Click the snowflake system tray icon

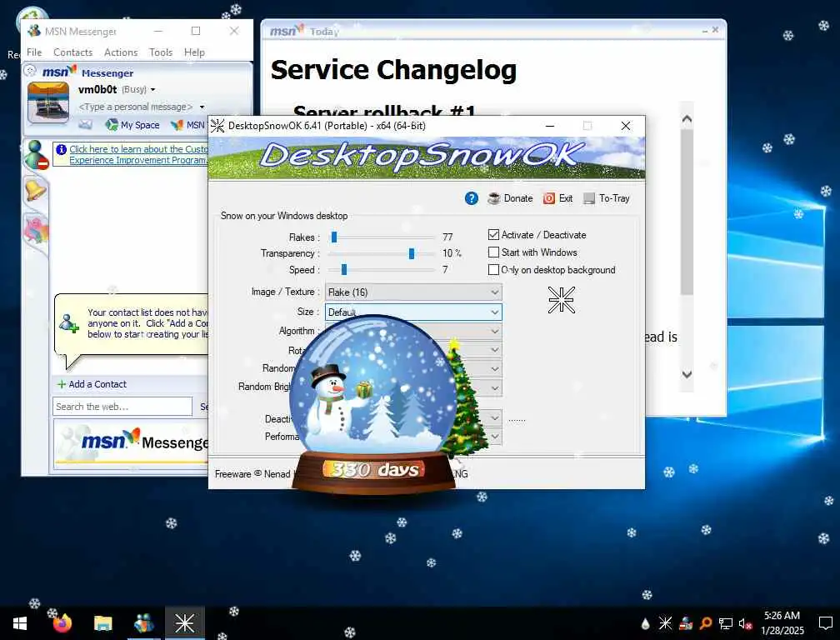(665, 623)
